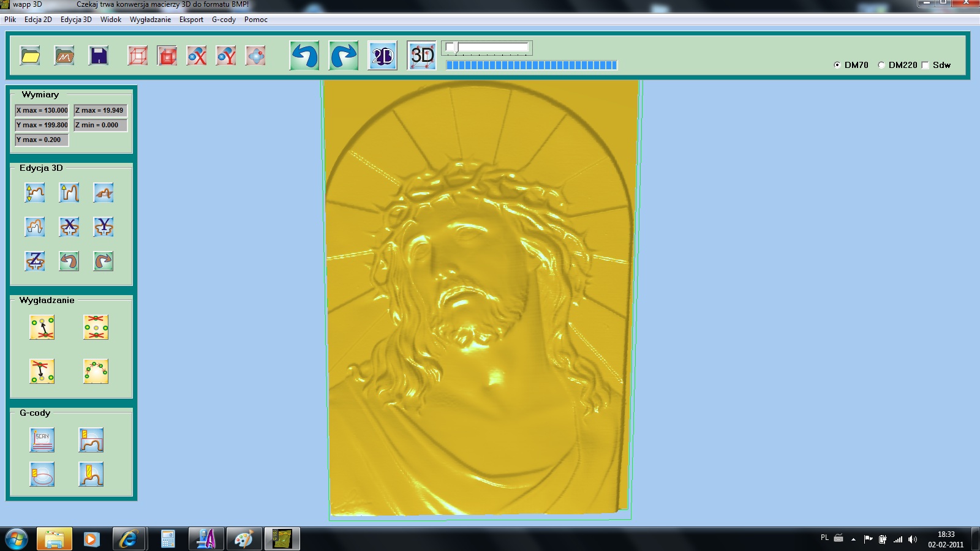This screenshot has height=551, width=980.
Task: Open the Wygładzanie menu
Action: 150,20
